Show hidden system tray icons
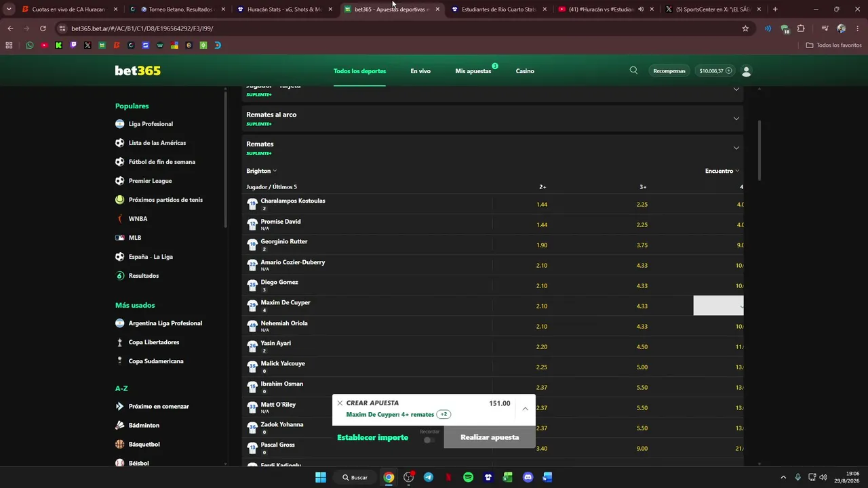This screenshot has height=488, width=868. pos(783,477)
